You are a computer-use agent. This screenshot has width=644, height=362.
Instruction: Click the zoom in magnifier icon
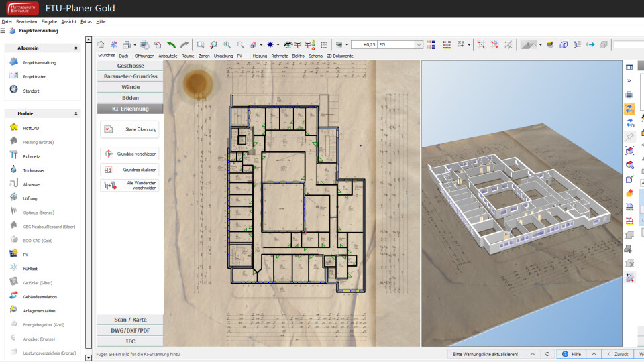click(227, 45)
